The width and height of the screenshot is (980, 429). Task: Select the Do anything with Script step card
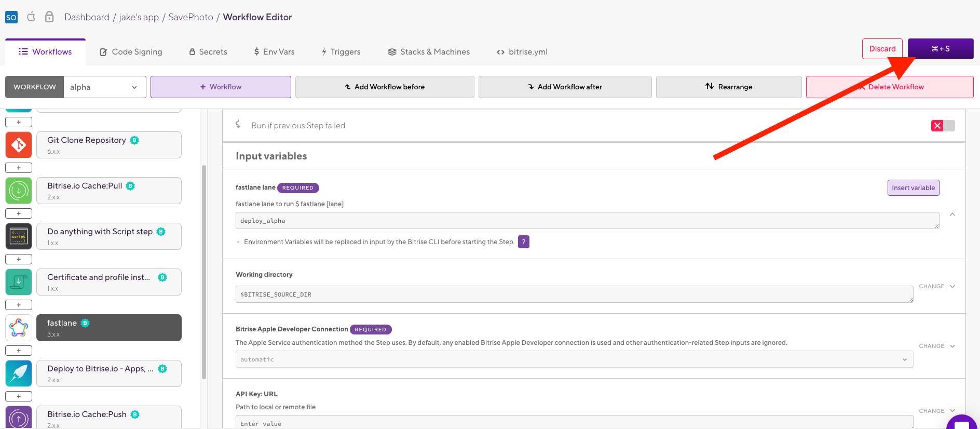tap(109, 236)
